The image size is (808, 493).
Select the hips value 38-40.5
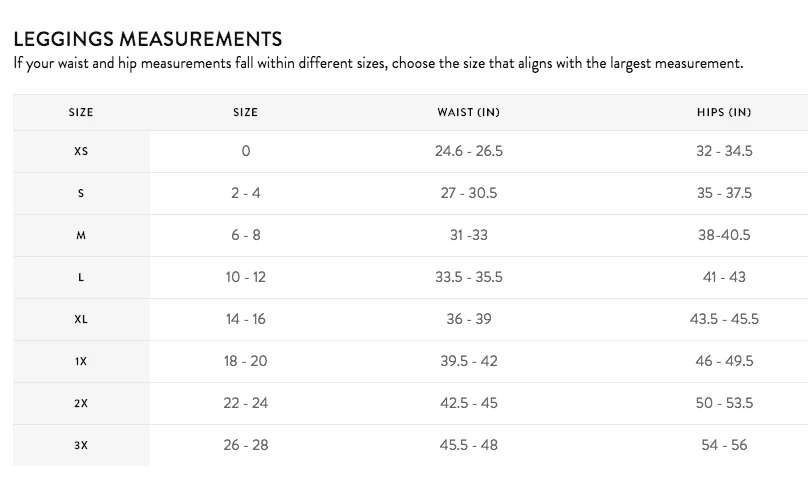pos(724,235)
